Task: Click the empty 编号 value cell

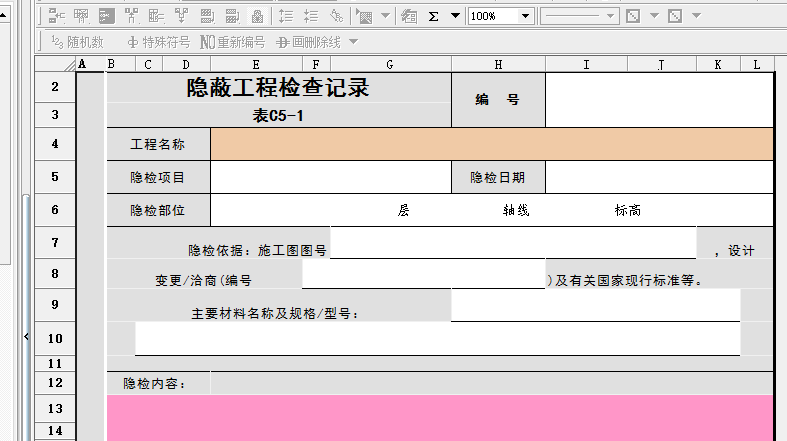Action: [659, 100]
